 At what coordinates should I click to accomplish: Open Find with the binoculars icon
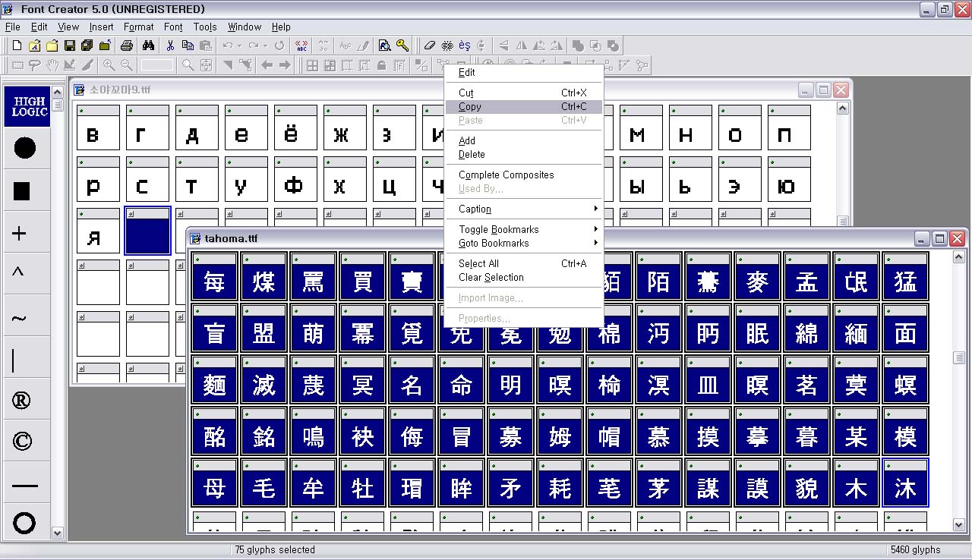149,46
